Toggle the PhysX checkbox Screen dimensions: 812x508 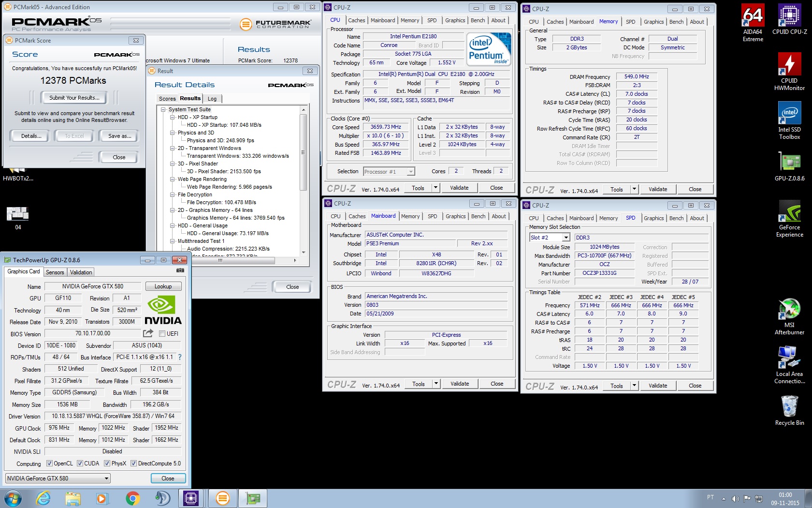[x=107, y=463]
